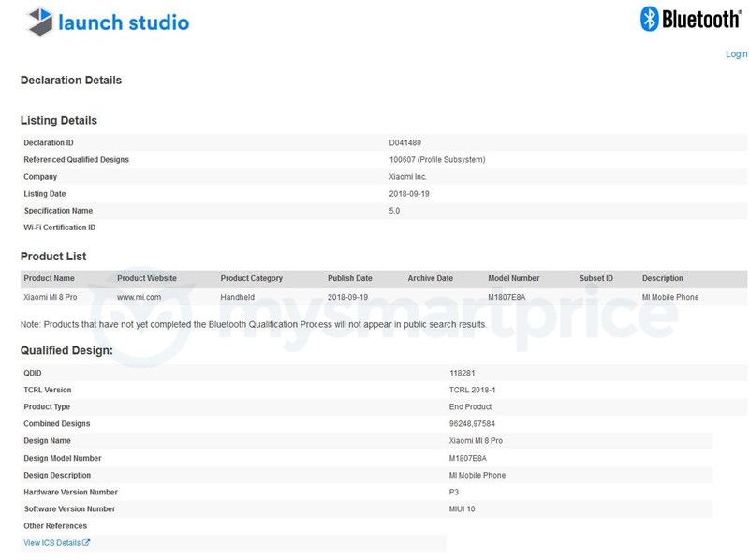The image size is (749, 560).
Task: Click the QDID value 118281
Action: 463,373
